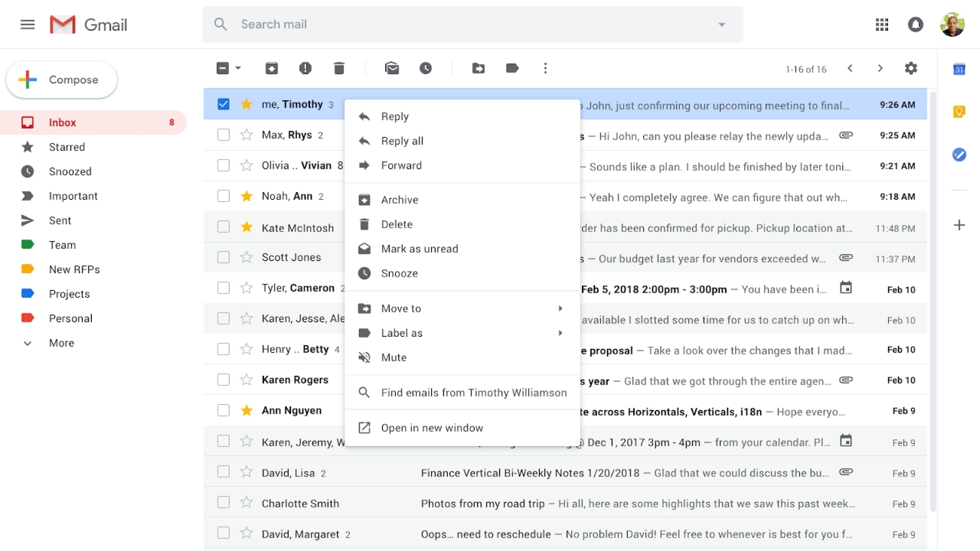The width and height of the screenshot is (980, 551).
Task: Expand More labels in the sidebar
Action: click(x=61, y=343)
